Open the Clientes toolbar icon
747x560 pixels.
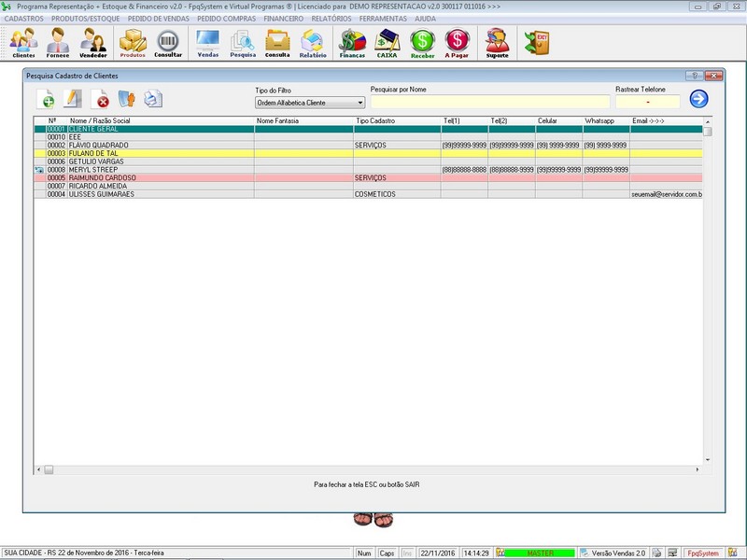[x=23, y=43]
